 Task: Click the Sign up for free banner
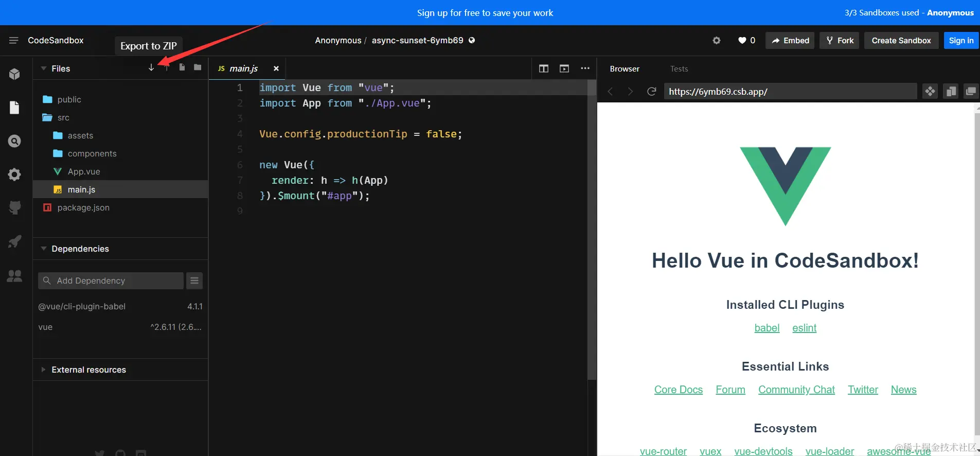point(485,13)
